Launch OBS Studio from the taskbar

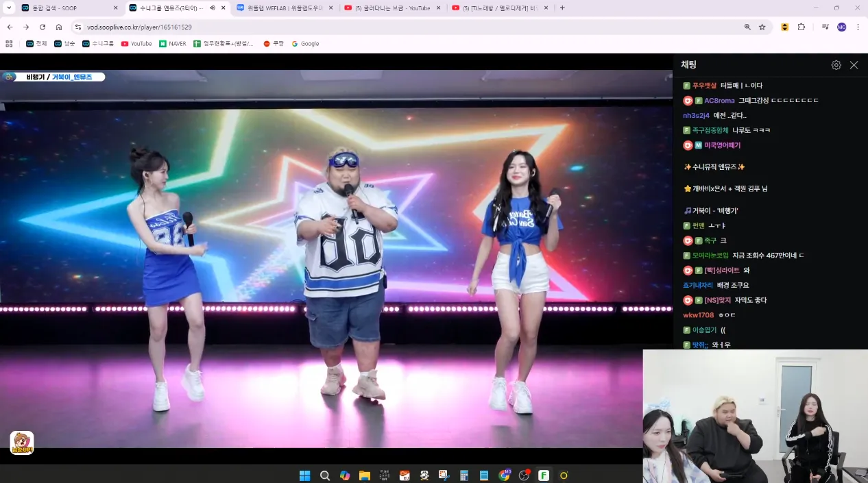525,475
